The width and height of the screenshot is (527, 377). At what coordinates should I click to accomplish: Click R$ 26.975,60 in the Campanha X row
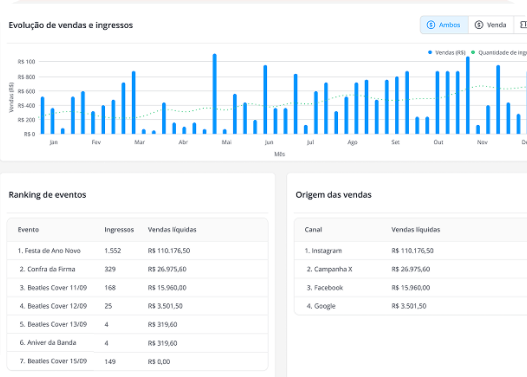[x=411, y=269]
